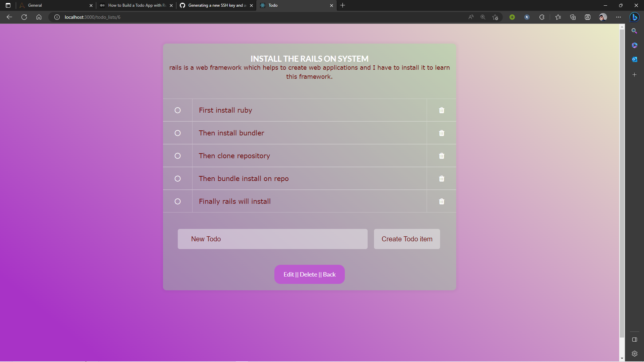Click trash icon for 'Then install bundler'

441,133
